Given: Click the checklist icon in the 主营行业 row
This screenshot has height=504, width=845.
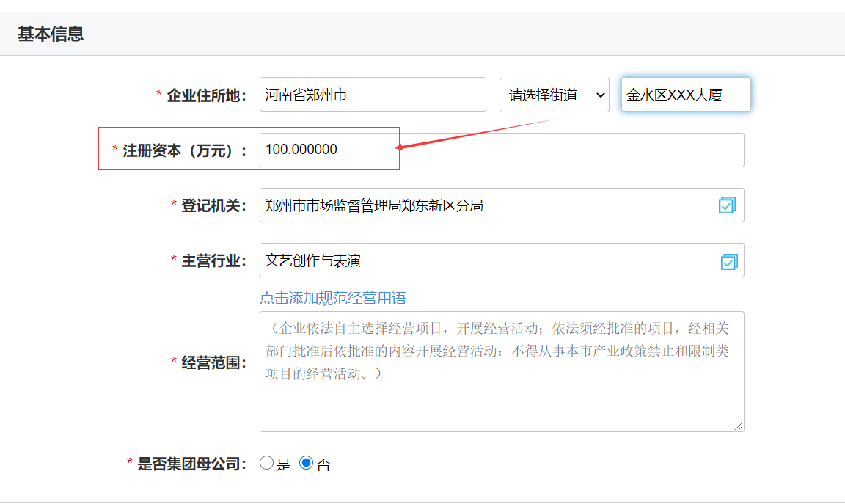Looking at the screenshot, I should tap(727, 260).
